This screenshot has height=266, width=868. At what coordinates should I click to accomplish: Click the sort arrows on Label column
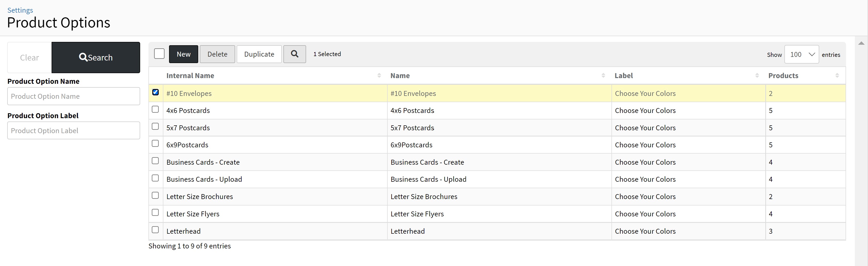click(757, 76)
